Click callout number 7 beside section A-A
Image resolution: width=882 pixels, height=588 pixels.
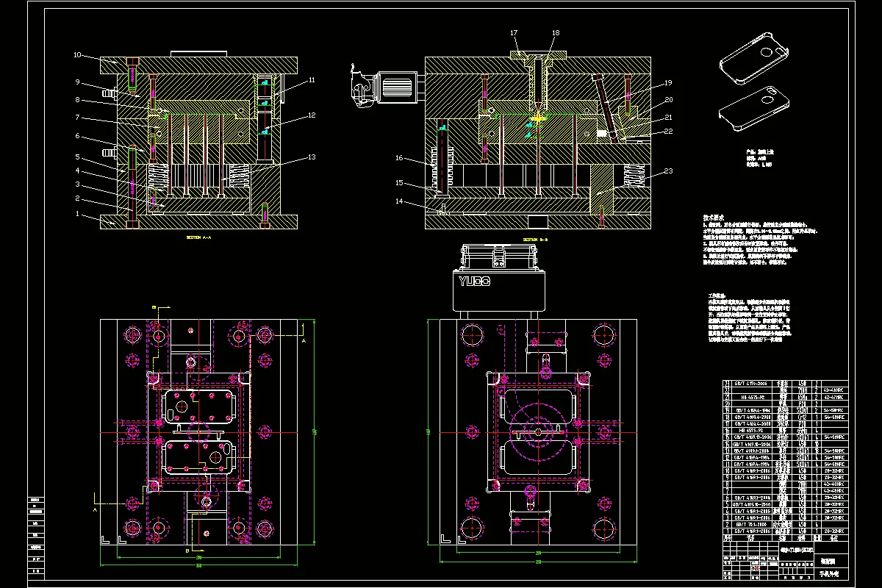76,118
